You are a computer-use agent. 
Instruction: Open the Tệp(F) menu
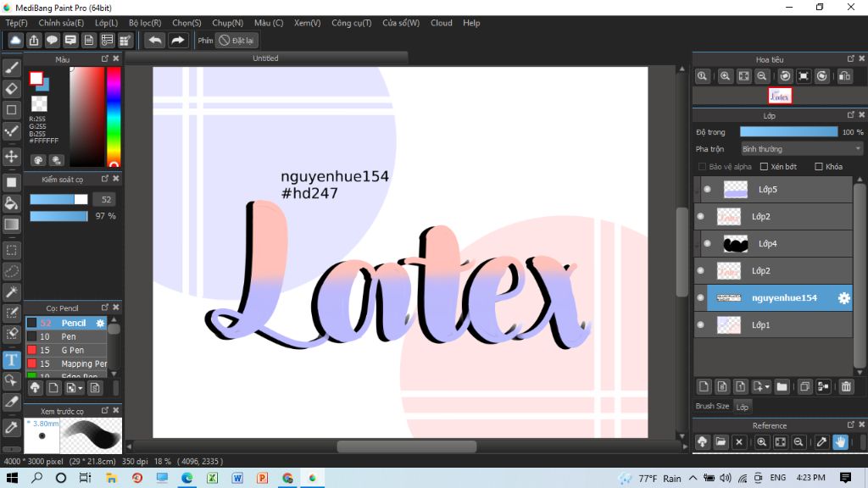16,23
